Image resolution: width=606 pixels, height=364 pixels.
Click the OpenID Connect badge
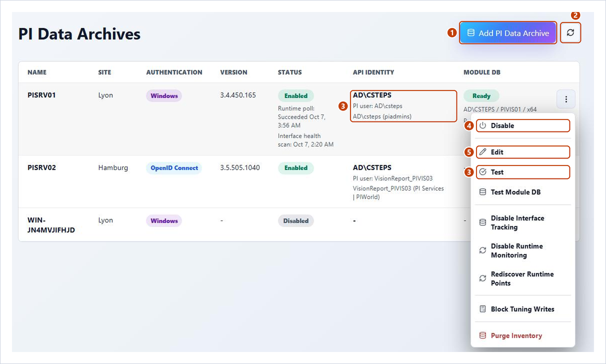[174, 168]
